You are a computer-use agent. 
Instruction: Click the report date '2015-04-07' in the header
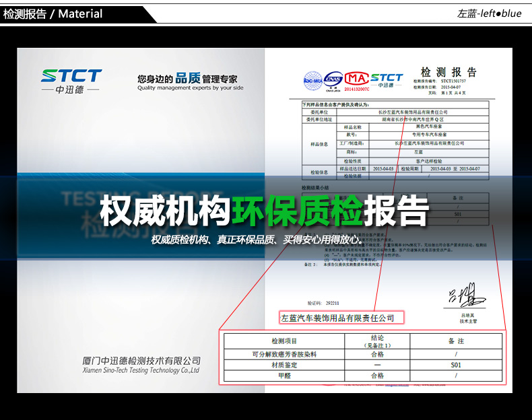pos(451,87)
